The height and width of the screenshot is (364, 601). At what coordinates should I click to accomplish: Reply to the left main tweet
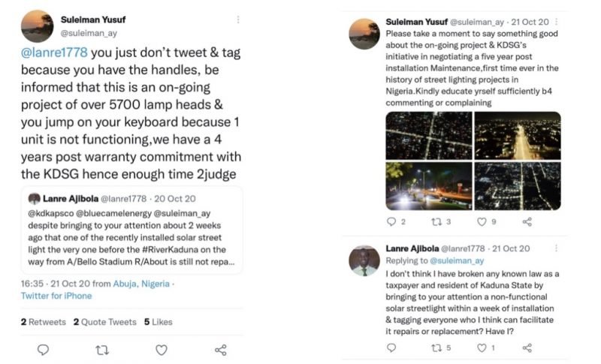pyautogui.click(x=44, y=350)
